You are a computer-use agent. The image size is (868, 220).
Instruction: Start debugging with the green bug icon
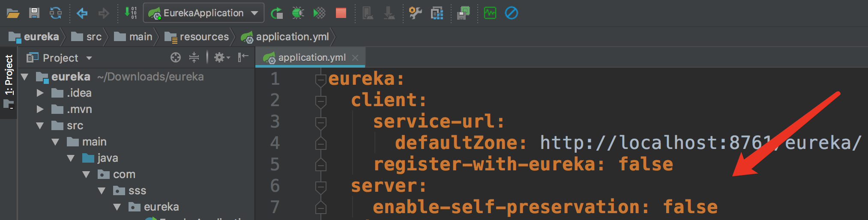tap(298, 13)
